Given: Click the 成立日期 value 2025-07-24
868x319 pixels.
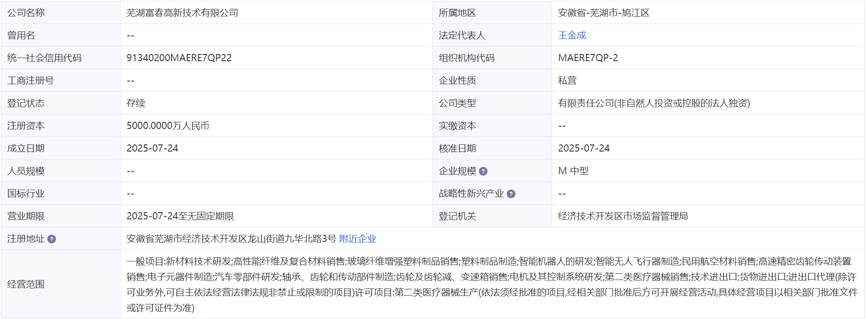Looking at the screenshot, I should point(152,148).
